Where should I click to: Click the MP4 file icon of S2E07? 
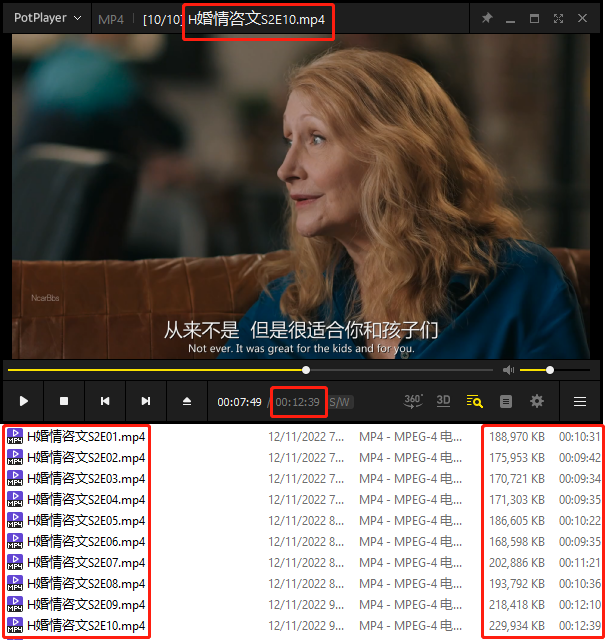[15, 562]
